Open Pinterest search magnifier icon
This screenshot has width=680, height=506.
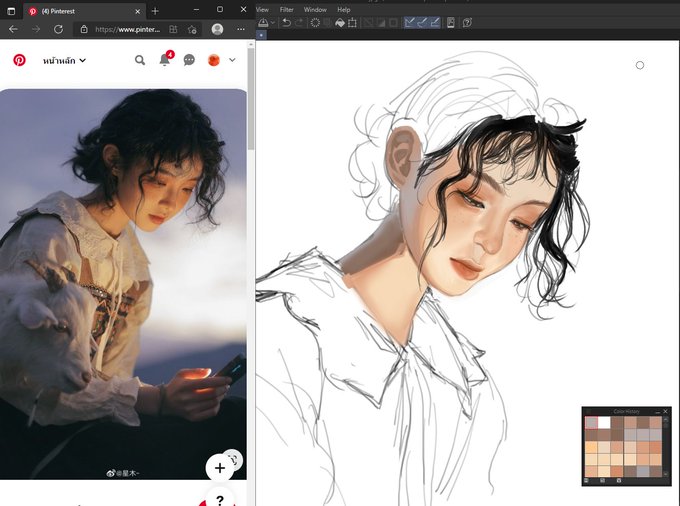click(x=140, y=60)
